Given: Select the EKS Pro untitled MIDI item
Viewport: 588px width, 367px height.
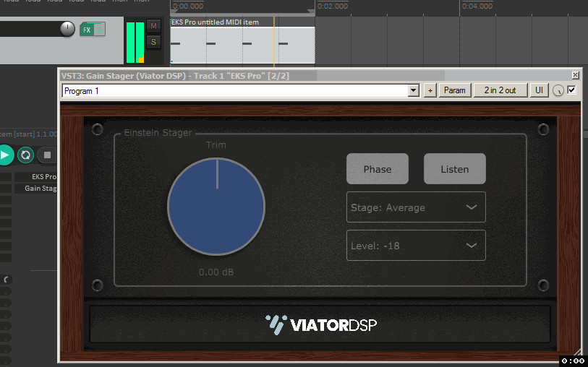Looking at the screenshot, I should [x=242, y=40].
